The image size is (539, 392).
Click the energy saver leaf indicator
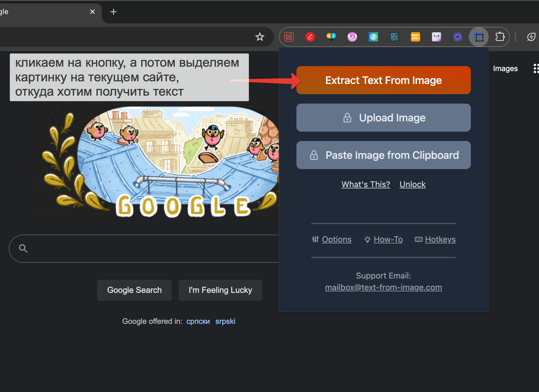point(532,37)
